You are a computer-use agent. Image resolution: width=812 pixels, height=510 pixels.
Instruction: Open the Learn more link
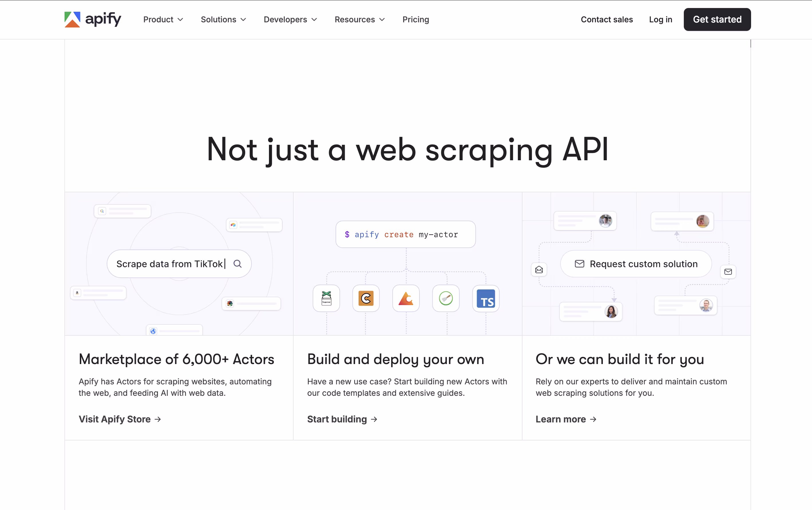click(566, 419)
